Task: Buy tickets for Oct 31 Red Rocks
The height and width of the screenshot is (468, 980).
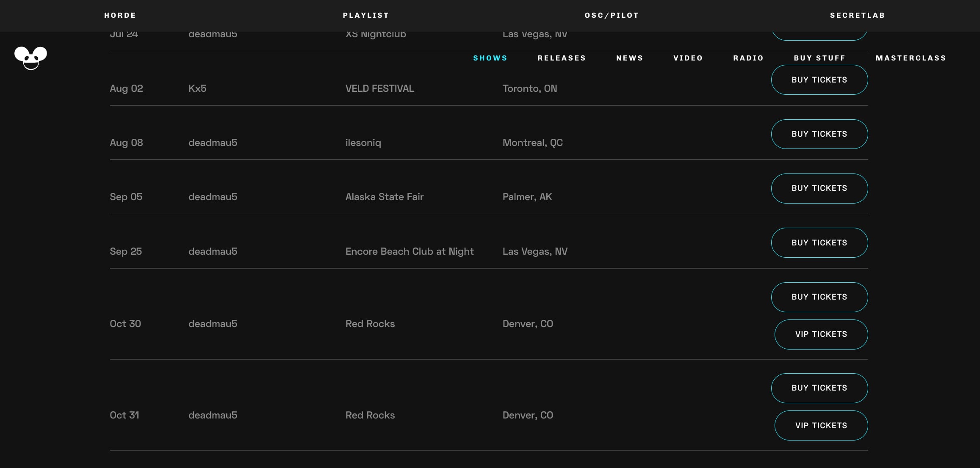Action: [819, 388]
